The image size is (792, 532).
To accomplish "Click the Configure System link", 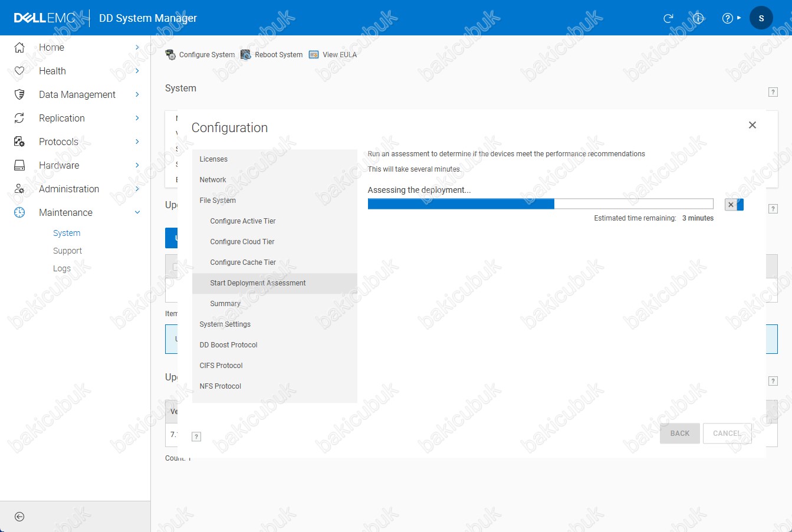I will tap(207, 55).
